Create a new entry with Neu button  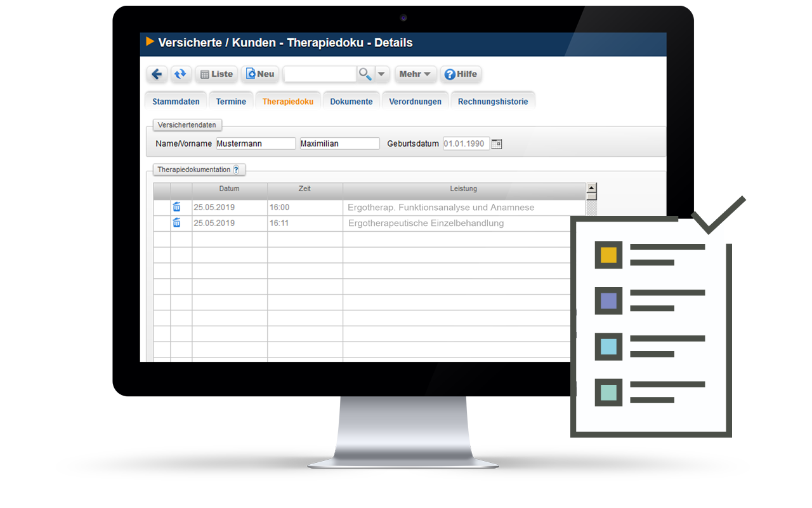point(260,74)
